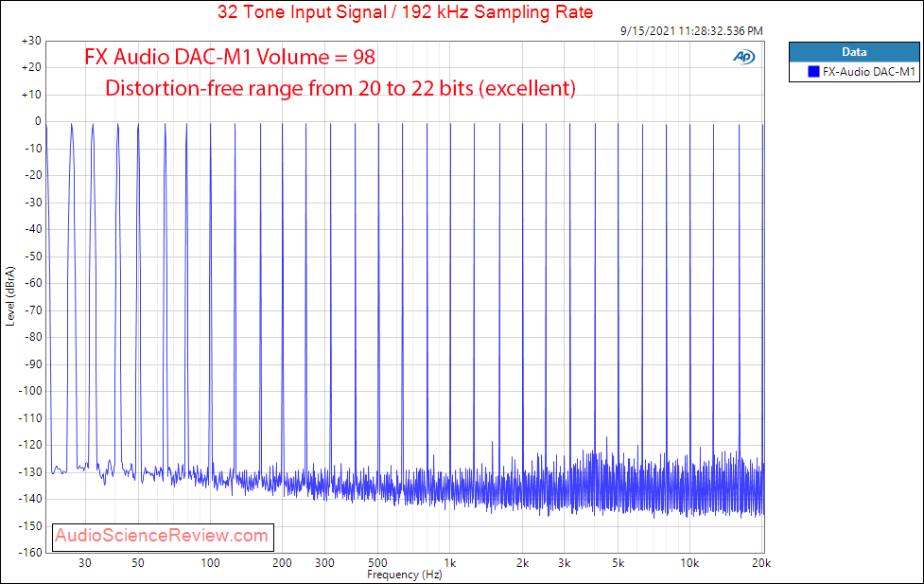The image size is (924, 584).
Task: Click the 500 tick on frequency axis
Action: (x=377, y=563)
